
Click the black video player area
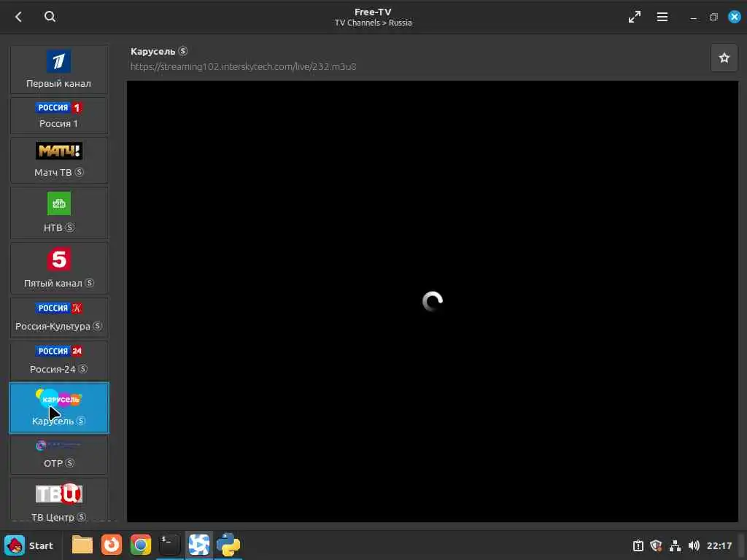pos(433,301)
